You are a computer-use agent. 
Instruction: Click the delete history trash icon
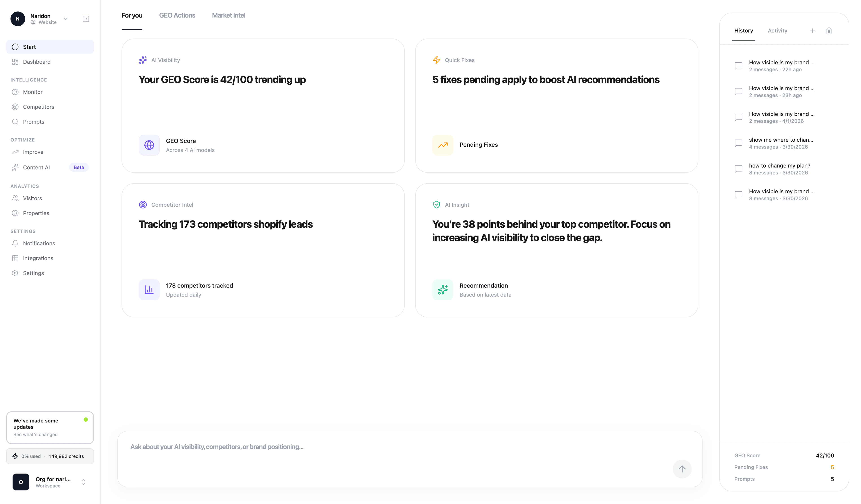click(x=829, y=31)
